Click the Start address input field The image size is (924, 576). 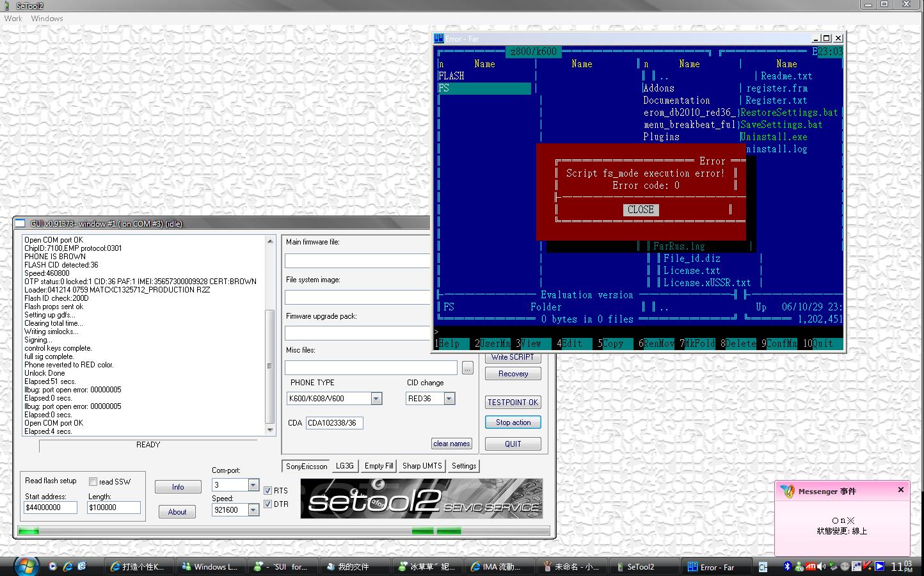[x=51, y=508]
